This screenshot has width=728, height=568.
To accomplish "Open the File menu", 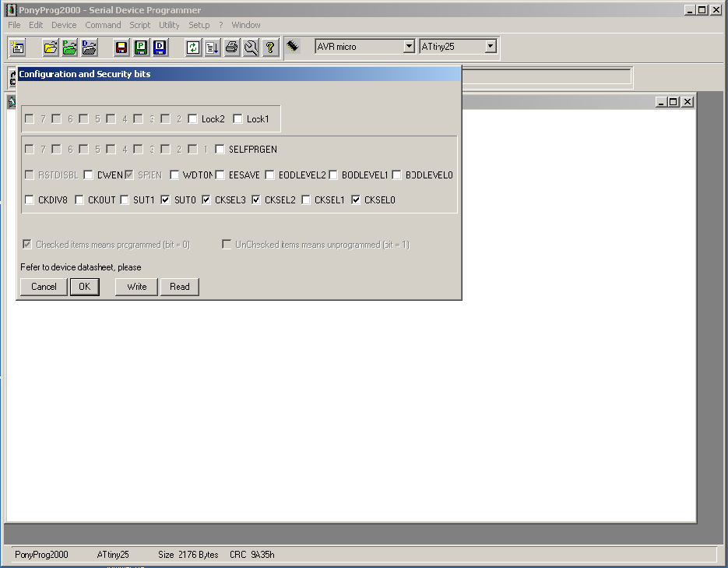I will (14, 25).
